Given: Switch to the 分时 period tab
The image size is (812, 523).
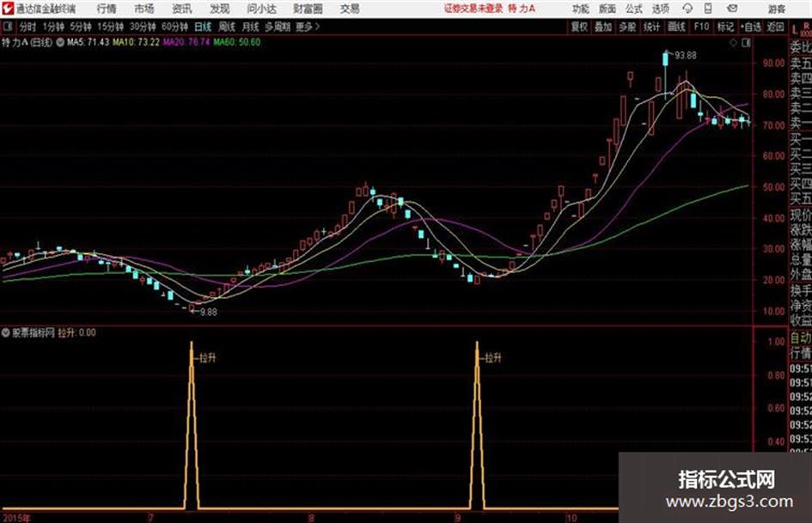Looking at the screenshot, I should [27, 27].
